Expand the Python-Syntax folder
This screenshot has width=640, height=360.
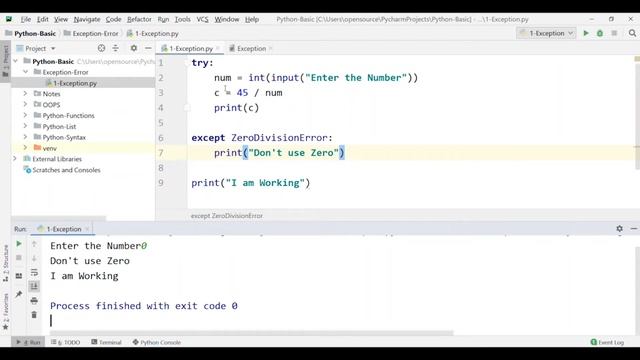coord(25,137)
